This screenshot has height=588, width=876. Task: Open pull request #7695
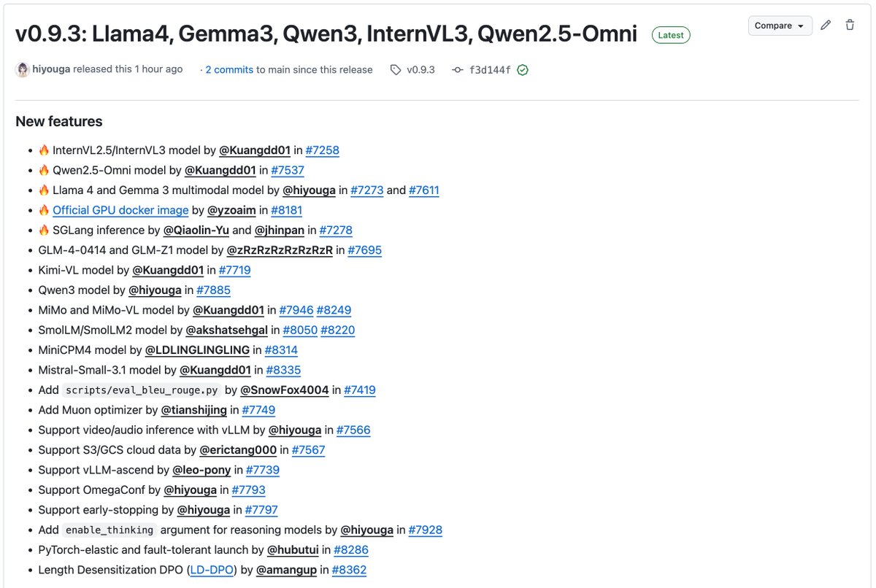(x=364, y=250)
